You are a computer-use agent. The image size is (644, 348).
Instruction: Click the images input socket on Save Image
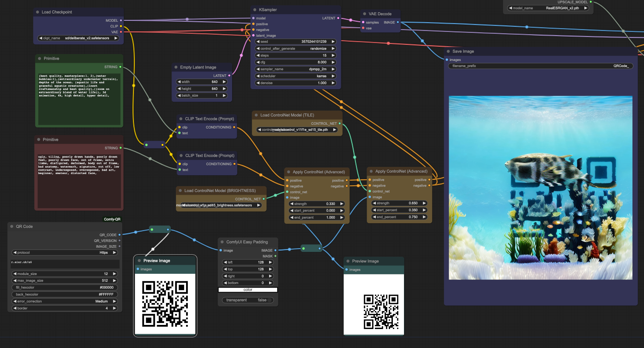click(x=447, y=60)
